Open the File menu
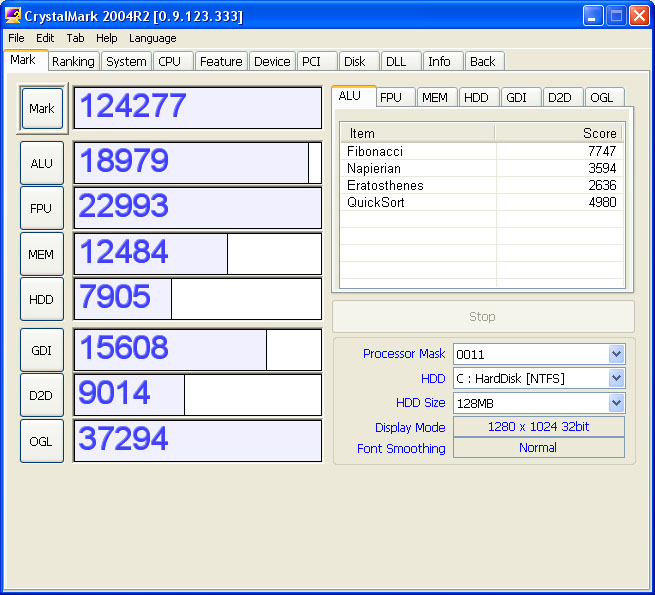This screenshot has height=595, width=655. pos(16,38)
